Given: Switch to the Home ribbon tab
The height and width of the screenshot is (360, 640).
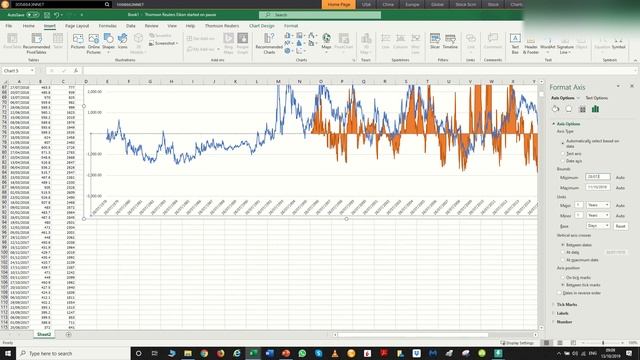Looking at the screenshot, I should [29, 26].
